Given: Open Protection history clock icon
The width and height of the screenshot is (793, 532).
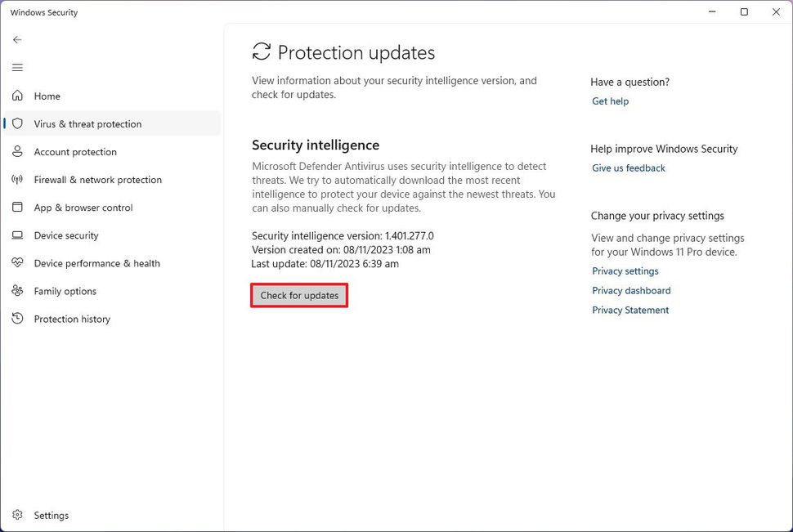Looking at the screenshot, I should click(x=17, y=318).
